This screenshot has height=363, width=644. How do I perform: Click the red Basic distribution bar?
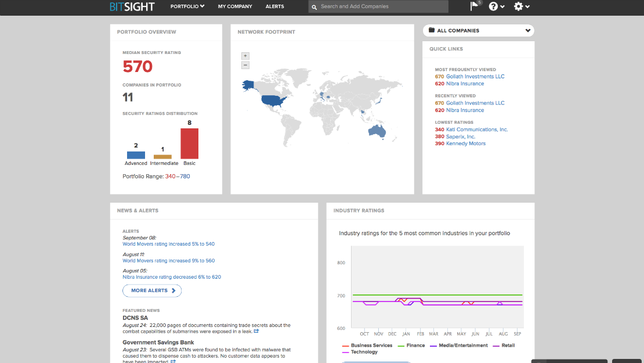[189, 143]
